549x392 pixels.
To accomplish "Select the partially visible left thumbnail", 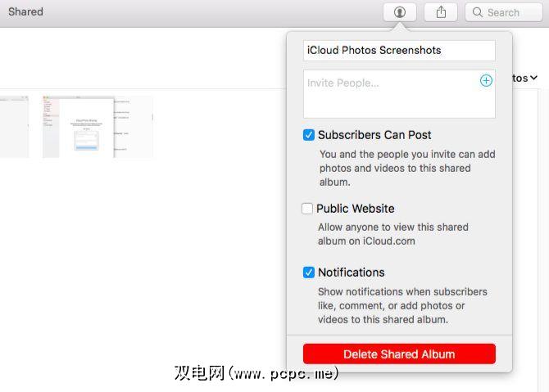I will coord(14,127).
